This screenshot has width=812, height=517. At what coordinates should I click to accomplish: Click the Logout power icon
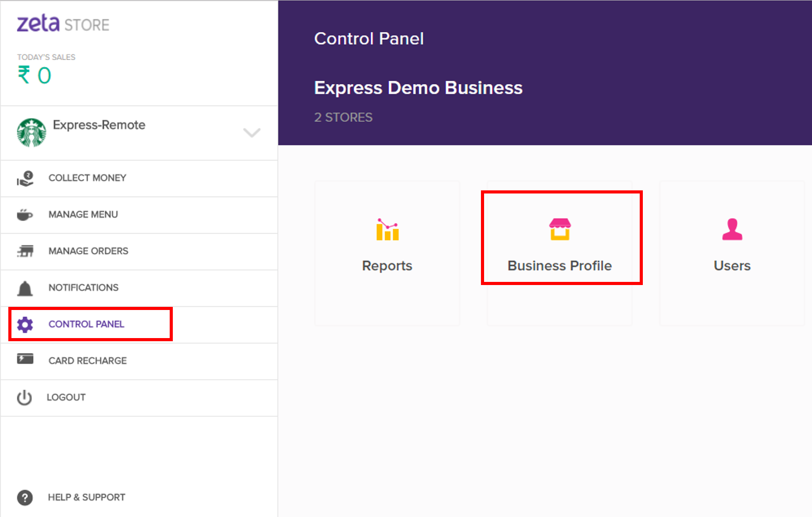pos(24,397)
